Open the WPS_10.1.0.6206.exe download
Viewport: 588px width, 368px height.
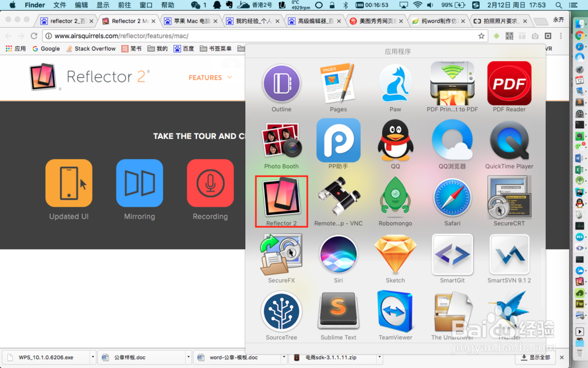coord(46,357)
